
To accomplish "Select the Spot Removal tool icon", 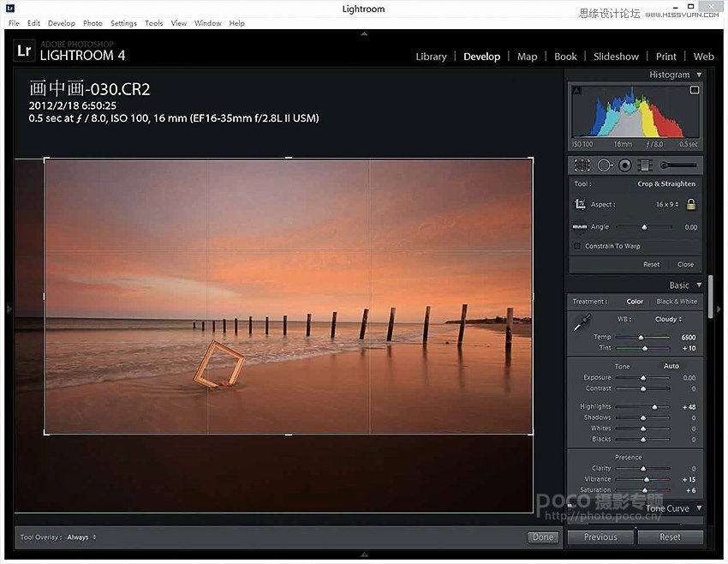I will point(605,165).
